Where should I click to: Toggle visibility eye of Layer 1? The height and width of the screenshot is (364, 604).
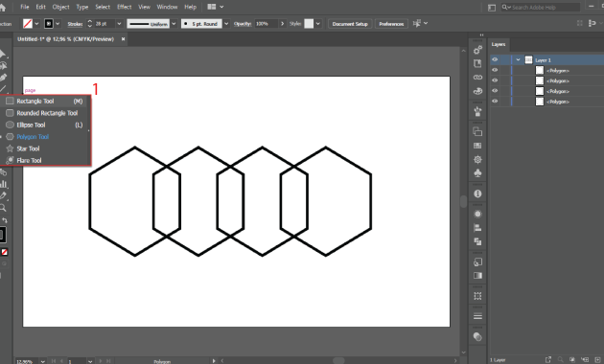[495, 59]
